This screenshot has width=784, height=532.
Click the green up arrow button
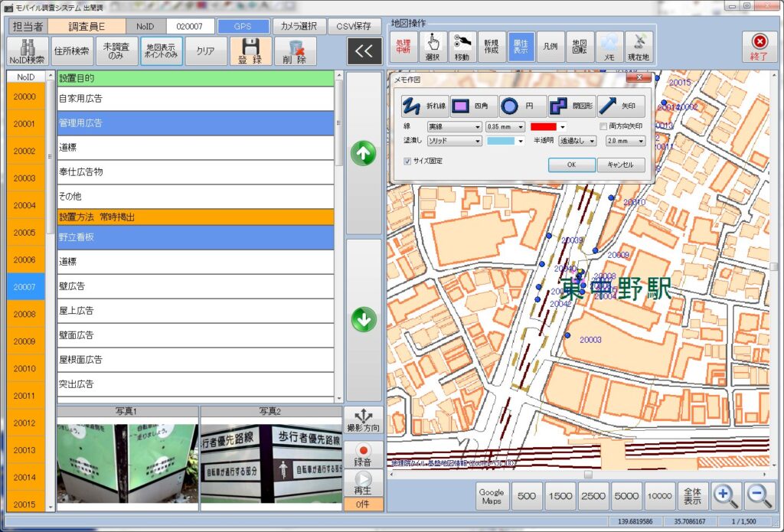[364, 153]
